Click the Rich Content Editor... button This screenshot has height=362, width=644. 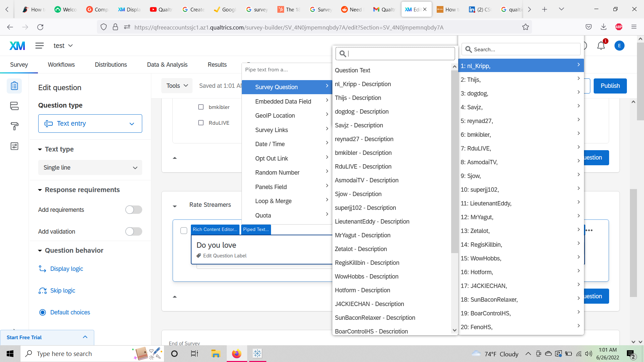coord(215,230)
